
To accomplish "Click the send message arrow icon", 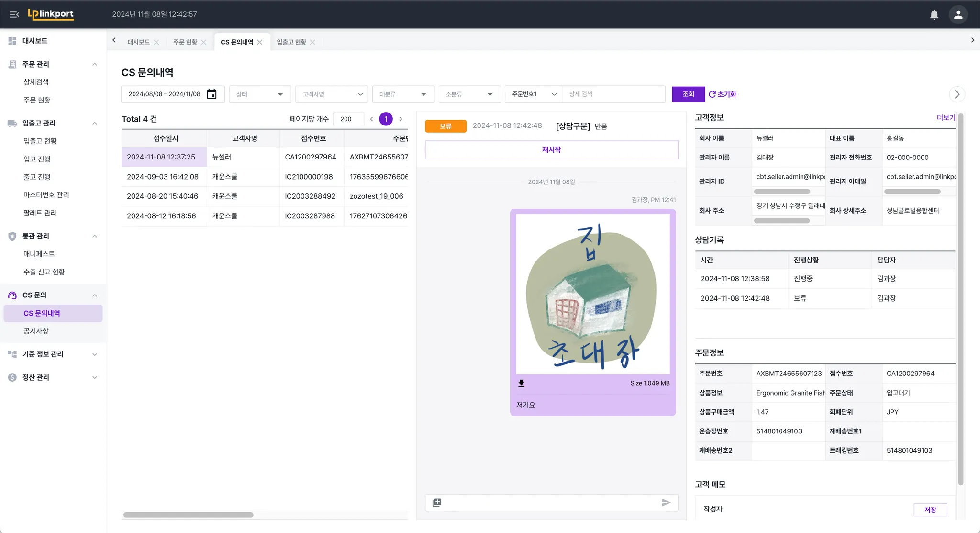I will (666, 502).
